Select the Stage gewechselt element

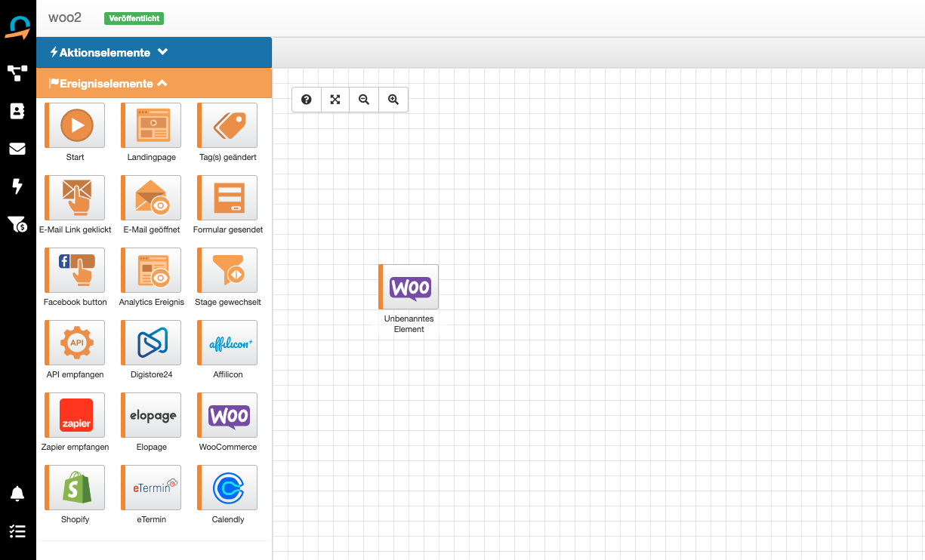[x=227, y=270]
